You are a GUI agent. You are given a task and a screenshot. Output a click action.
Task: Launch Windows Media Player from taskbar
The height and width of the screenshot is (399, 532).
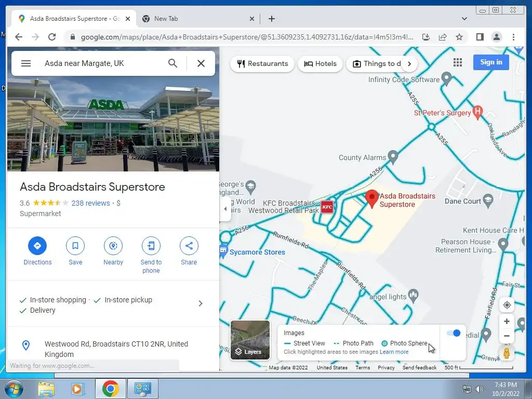(x=77, y=389)
